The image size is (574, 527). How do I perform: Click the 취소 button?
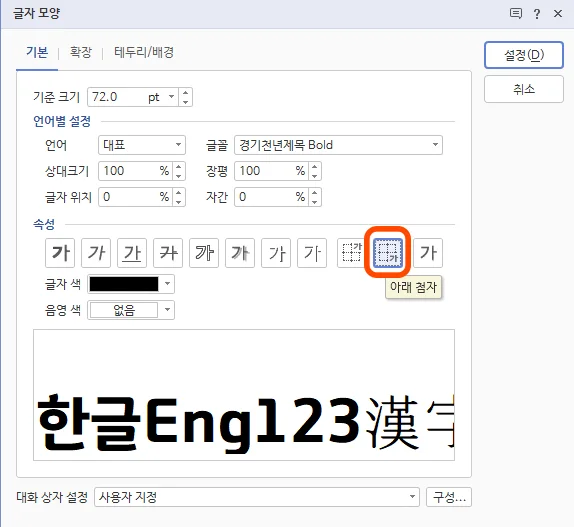coord(524,89)
